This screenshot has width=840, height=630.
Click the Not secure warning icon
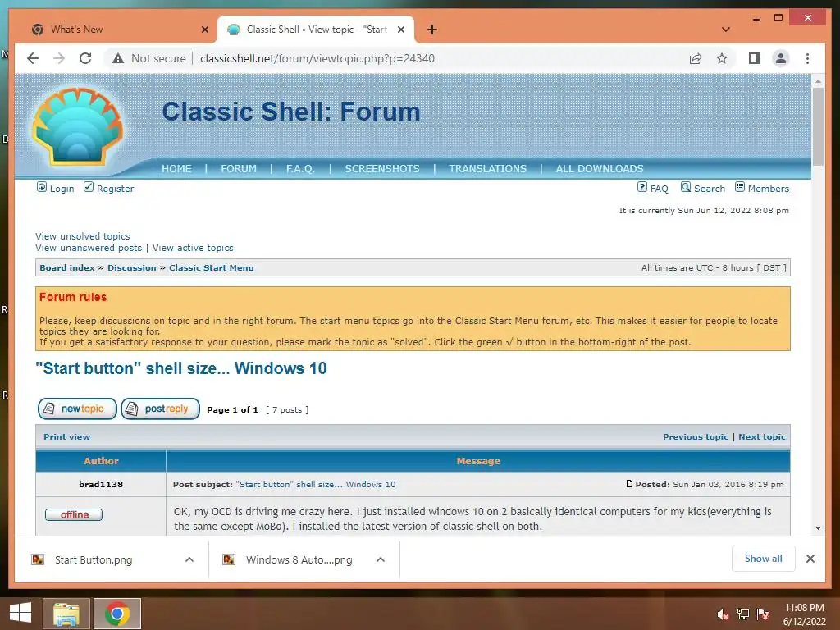[118, 58]
